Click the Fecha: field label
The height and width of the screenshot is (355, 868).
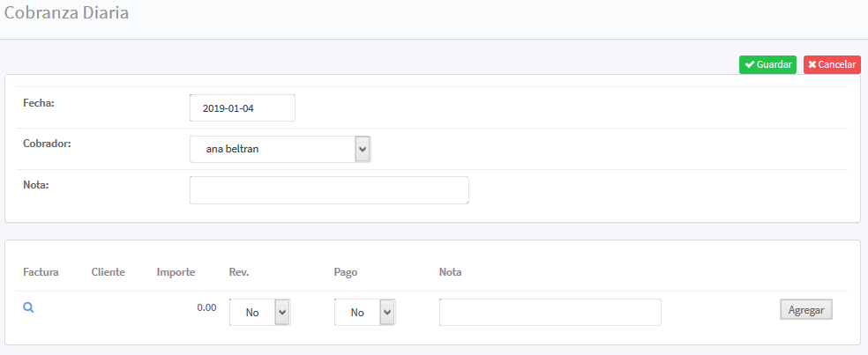[39, 102]
